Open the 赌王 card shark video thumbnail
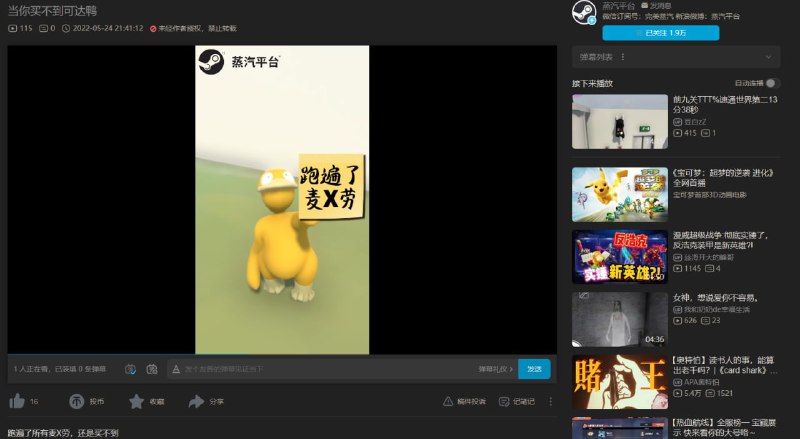800x439 pixels. click(619, 382)
